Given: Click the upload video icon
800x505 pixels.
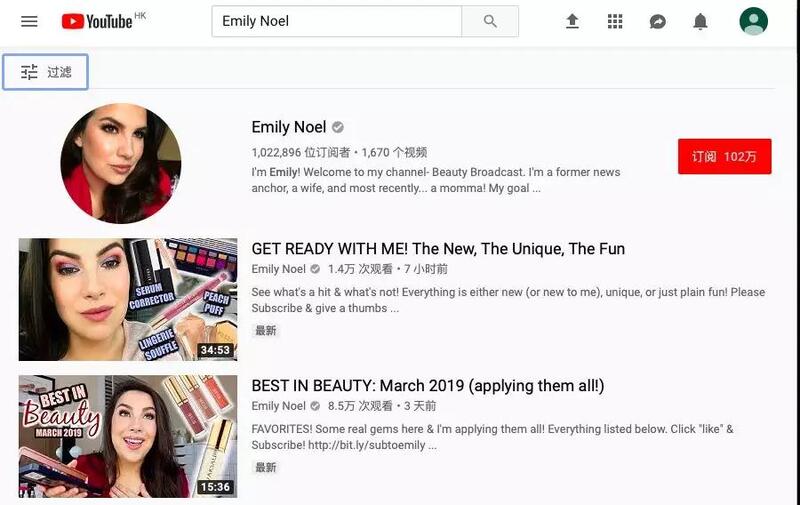Looking at the screenshot, I should pos(572,21).
